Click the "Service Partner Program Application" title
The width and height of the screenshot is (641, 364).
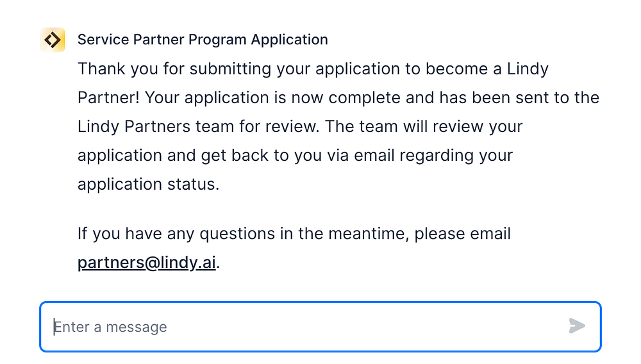(203, 40)
